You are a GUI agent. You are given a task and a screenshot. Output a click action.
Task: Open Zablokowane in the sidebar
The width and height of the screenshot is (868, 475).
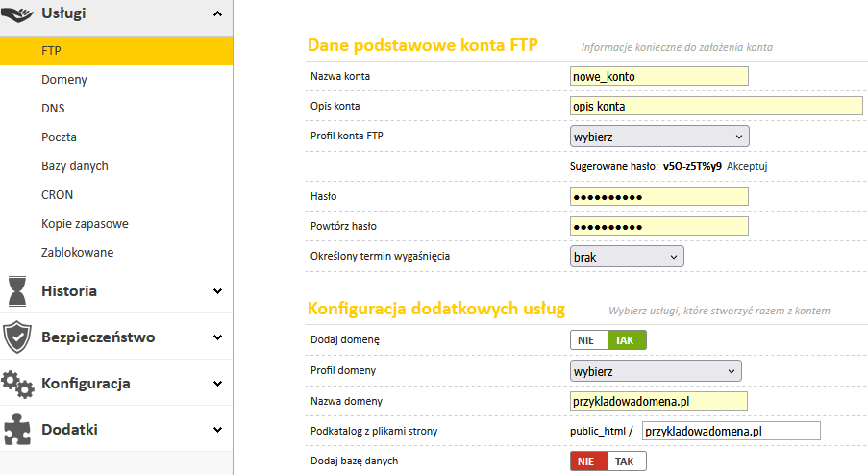pyautogui.click(x=78, y=253)
